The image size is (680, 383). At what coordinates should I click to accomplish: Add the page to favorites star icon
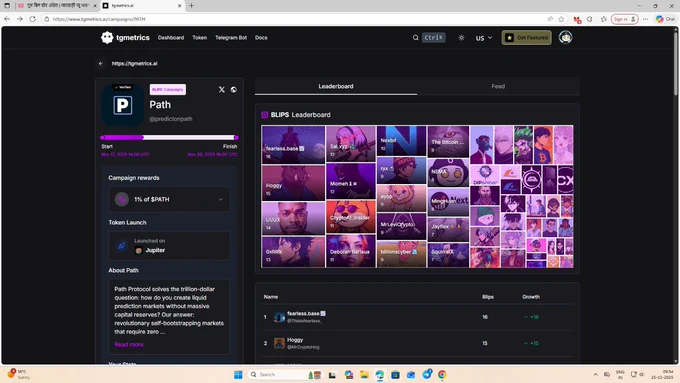tap(562, 19)
